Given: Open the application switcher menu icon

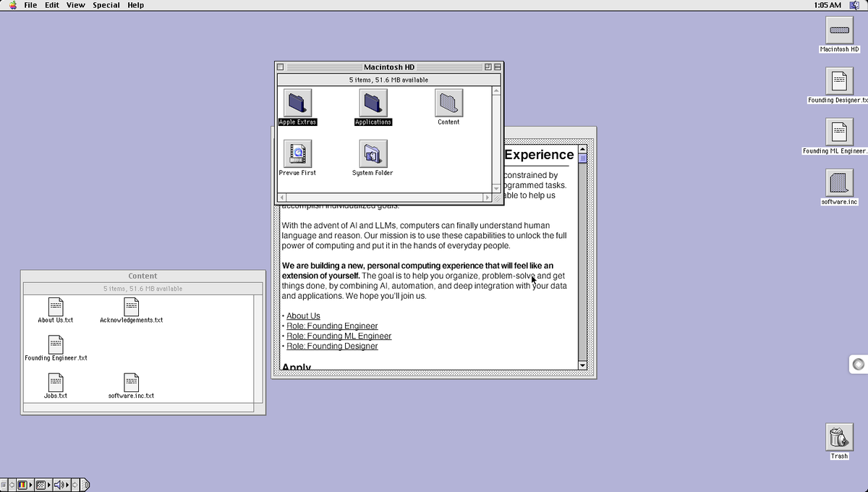Looking at the screenshot, I should (854, 5).
